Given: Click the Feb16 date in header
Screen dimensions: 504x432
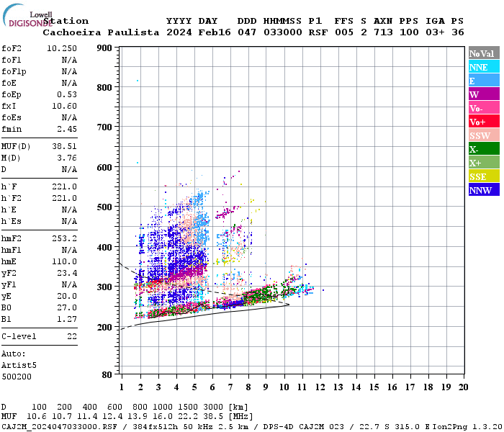Looking at the screenshot, I should [x=215, y=32].
